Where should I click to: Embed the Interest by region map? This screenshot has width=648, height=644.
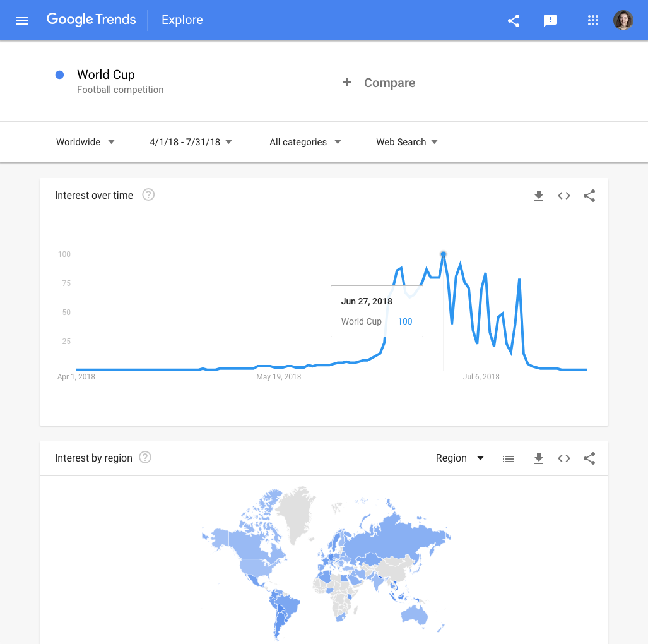[564, 458]
